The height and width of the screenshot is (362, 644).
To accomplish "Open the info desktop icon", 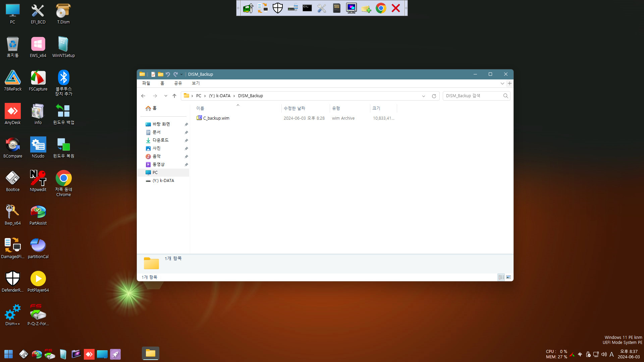I will tap(38, 114).
